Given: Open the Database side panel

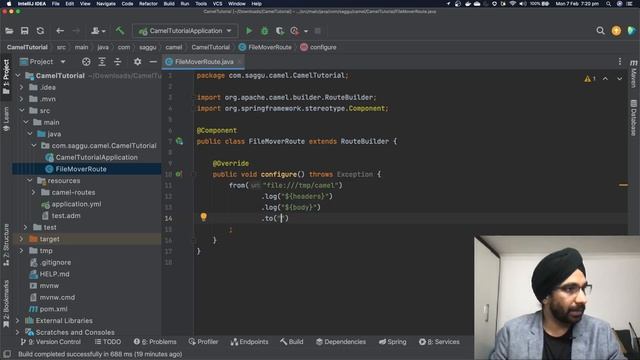Looking at the screenshot, I should (633, 118).
